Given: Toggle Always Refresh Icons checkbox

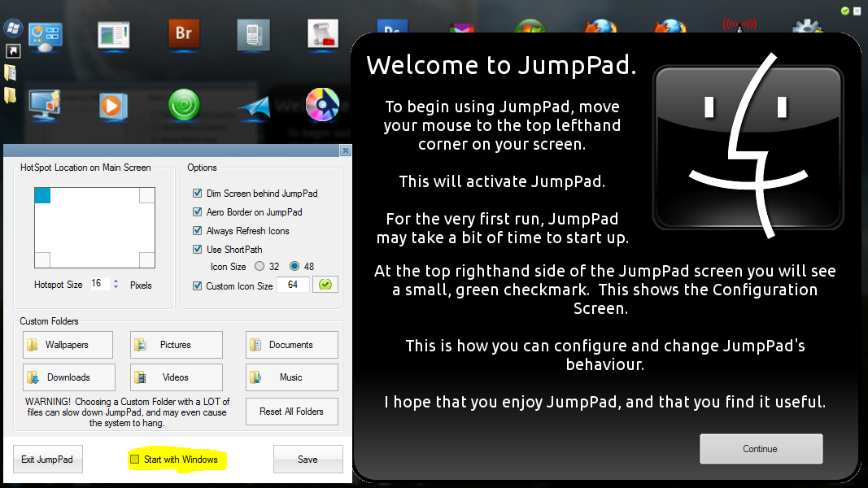Looking at the screenshot, I should [x=197, y=231].
